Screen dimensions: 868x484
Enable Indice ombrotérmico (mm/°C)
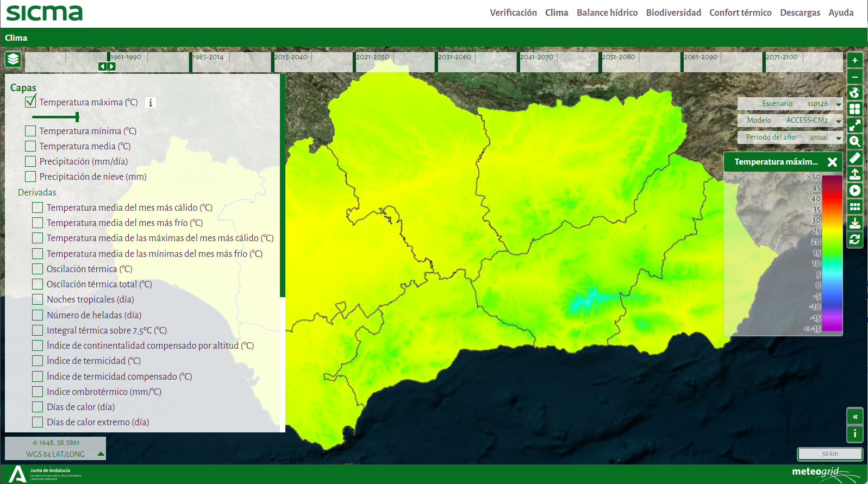[38, 392]
